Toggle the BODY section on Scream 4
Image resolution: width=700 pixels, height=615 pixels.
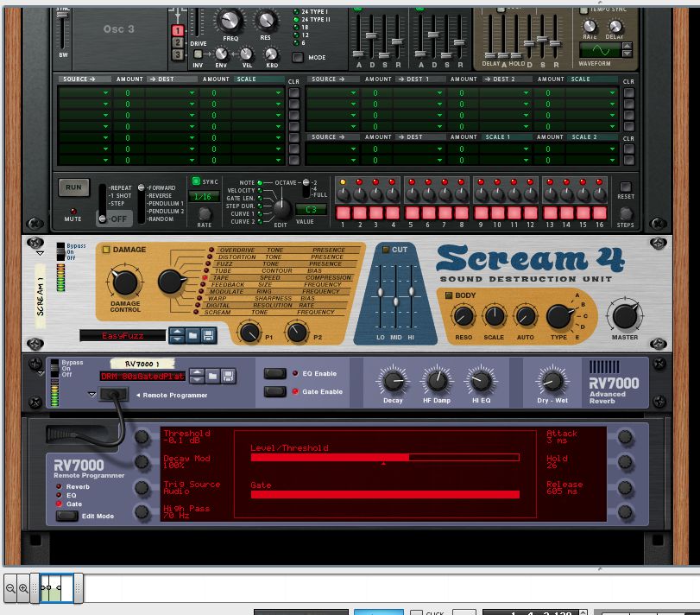coord(449,295)
